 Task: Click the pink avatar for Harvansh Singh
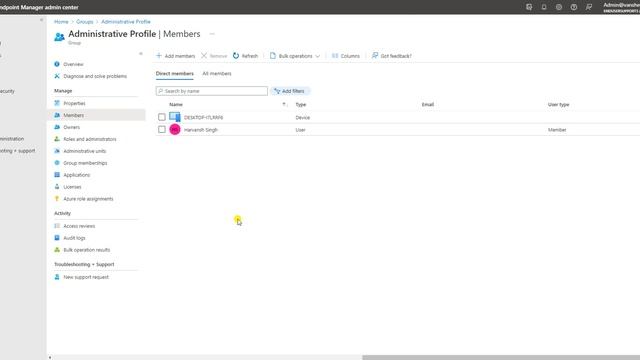click(175, 129)
